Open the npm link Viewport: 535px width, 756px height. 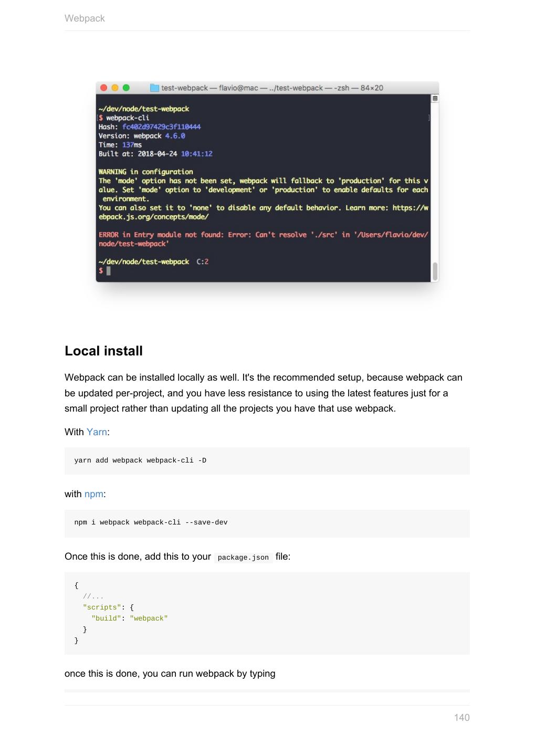[93, 494]
